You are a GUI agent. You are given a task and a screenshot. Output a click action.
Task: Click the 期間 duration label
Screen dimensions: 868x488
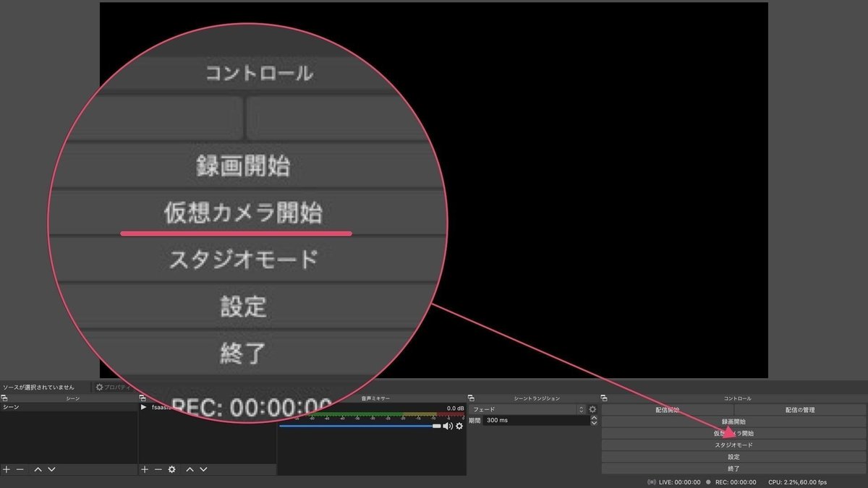pos(475,420)
